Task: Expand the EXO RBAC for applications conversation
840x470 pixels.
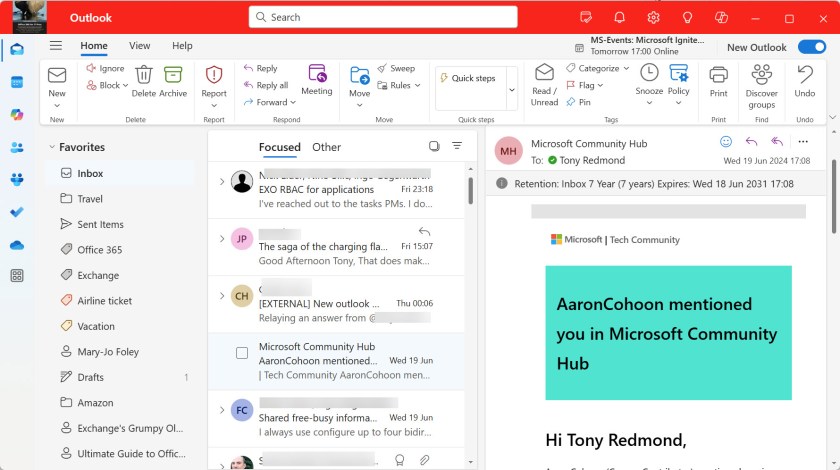Action: click(x=222, y=182)
